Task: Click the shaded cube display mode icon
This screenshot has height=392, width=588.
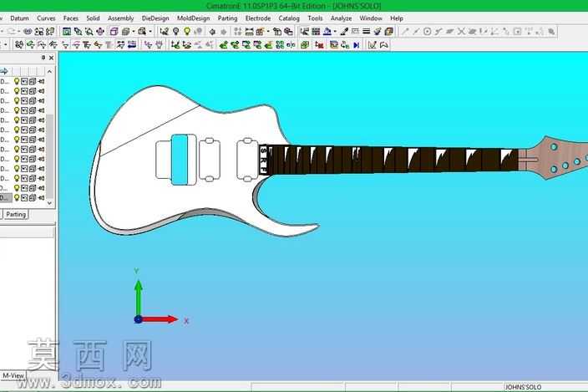Action: coord(126,32)
